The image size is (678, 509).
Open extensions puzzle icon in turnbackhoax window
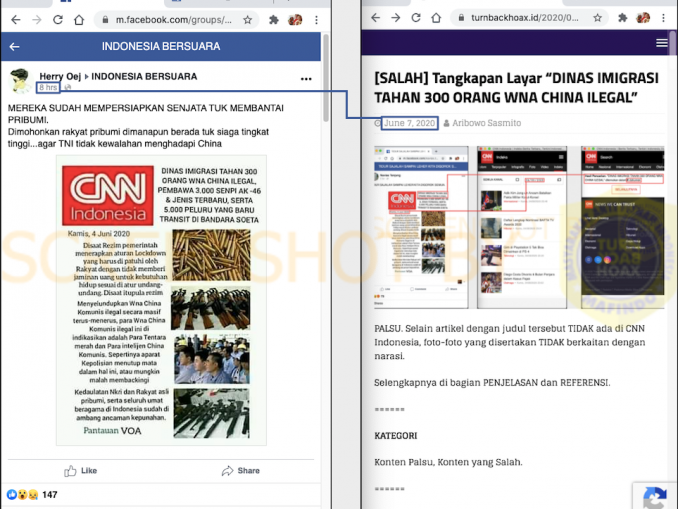[x=623, y=18]
